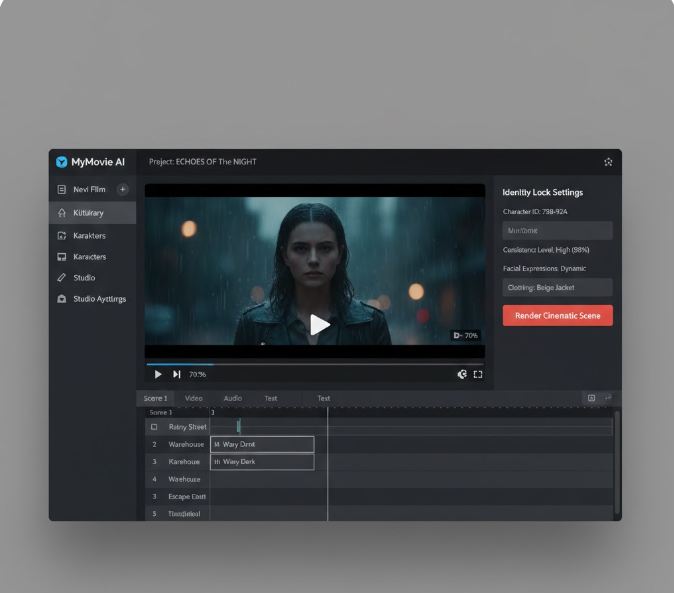Select the Wary Derk clip on the timeline
This screenshot has height=593, width=674.
point(262,462)
